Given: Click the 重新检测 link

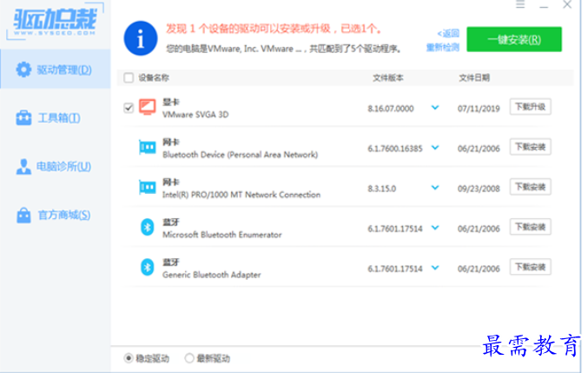Looking at the screenshot, I should pos(443,47).
